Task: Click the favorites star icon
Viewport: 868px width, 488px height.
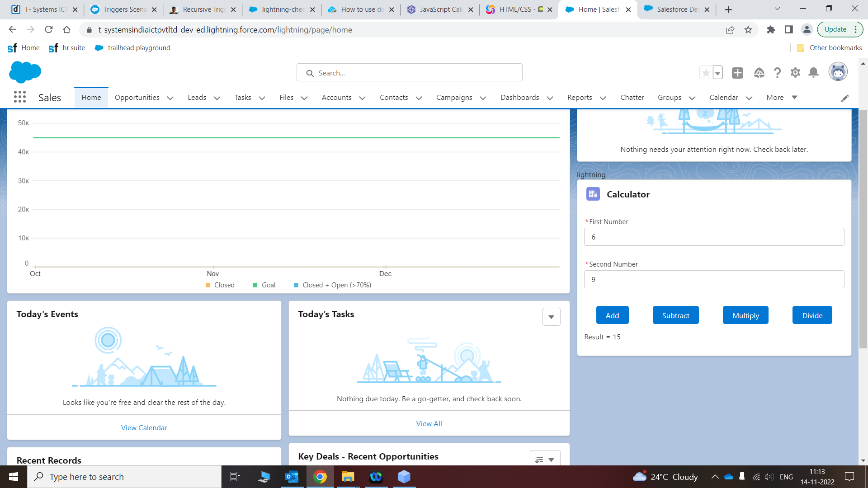Action: (706, 73)
